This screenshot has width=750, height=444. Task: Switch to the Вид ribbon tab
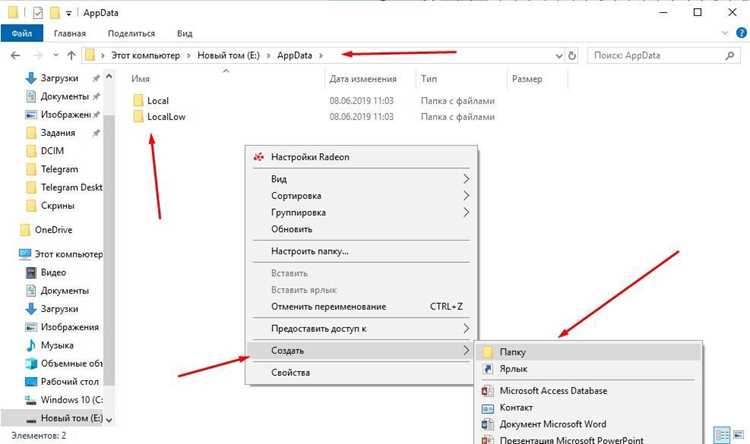[x=185, y=33]
